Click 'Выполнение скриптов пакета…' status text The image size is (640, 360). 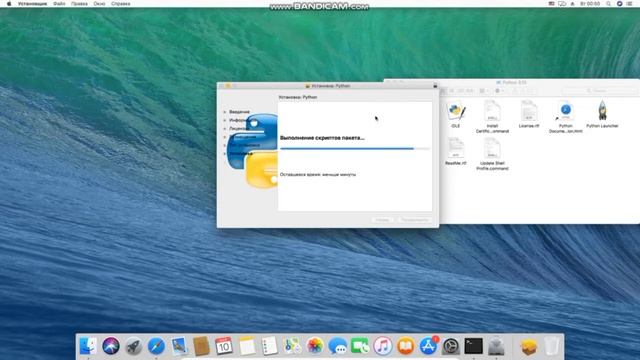pos(322,138)
